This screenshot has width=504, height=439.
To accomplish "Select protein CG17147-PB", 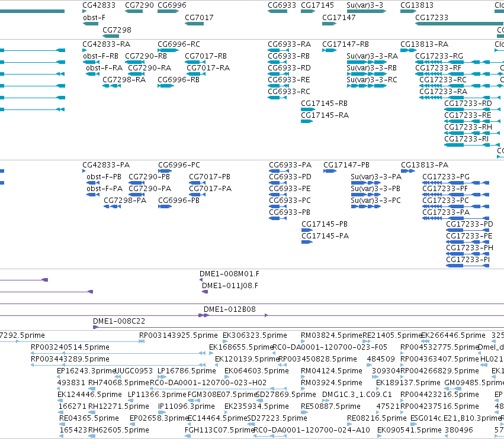I will [346, 165].
